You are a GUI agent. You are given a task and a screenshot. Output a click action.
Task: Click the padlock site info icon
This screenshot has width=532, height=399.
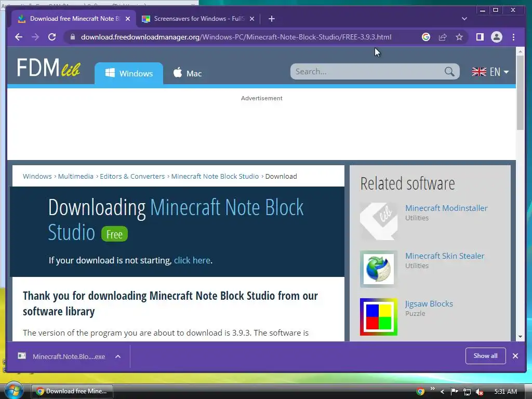click(x=72, y=37)
